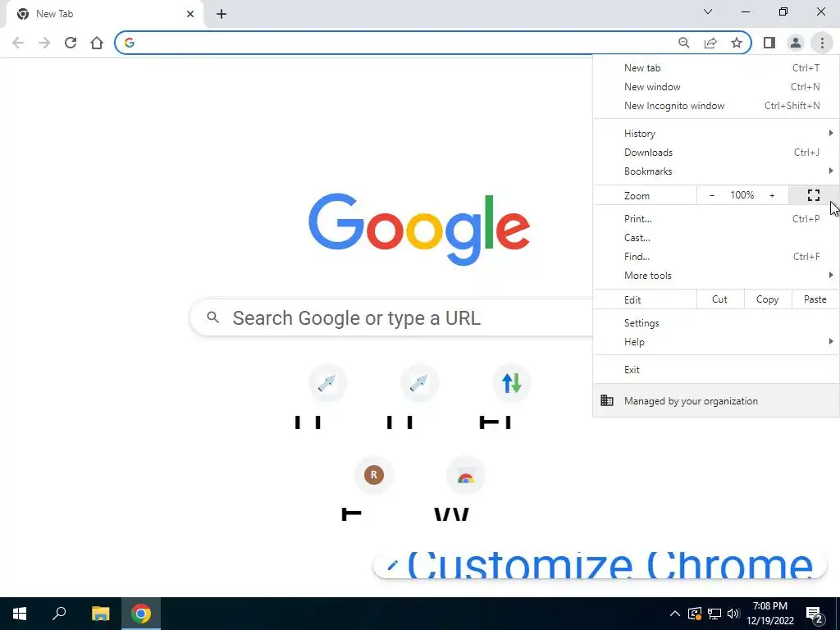Click the browser Back arrow

[18, 43]
